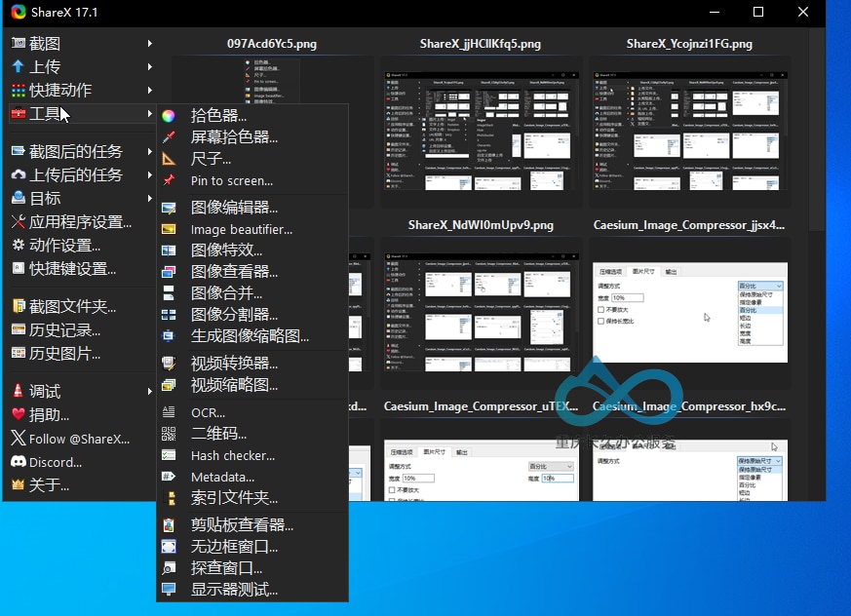Click the 图像分割器 icon
The image size is (851, 616).
[x=169, y=314]
